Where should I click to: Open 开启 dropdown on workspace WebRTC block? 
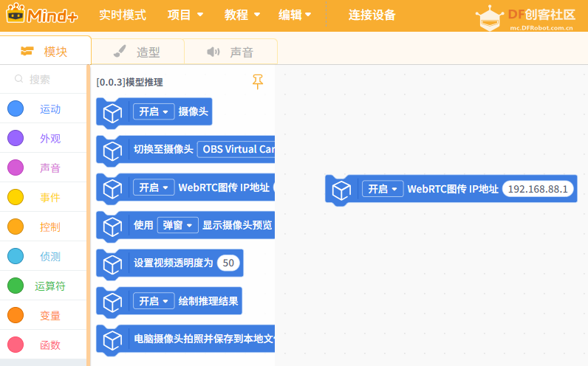point(383,189)
